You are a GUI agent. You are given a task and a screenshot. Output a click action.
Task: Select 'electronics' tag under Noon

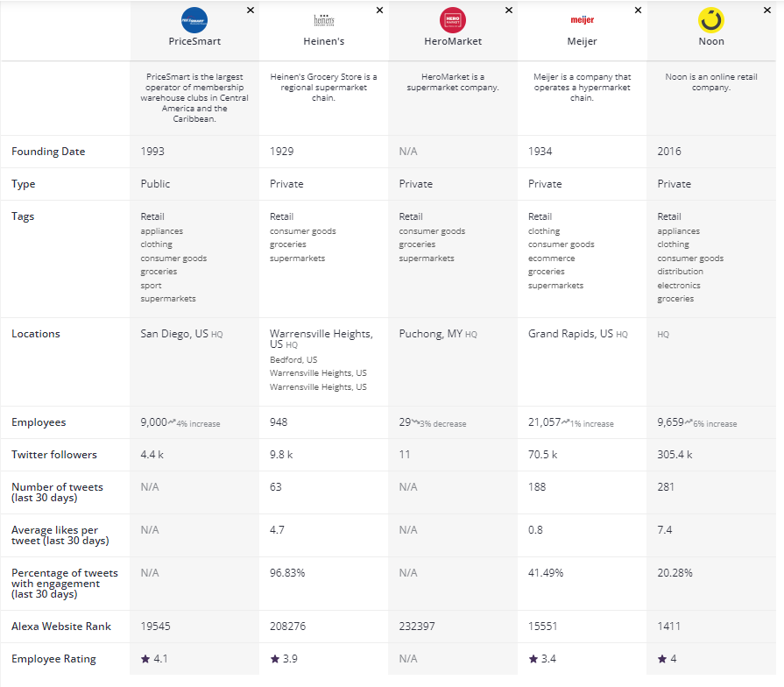[x=679, y=285]
